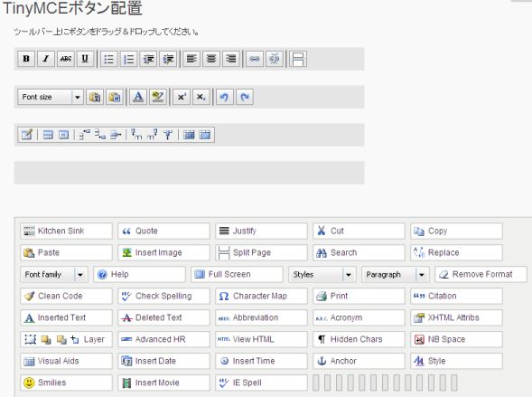Open the Font size dropdown
Screen dimensions: 532x397
point(51,97)
